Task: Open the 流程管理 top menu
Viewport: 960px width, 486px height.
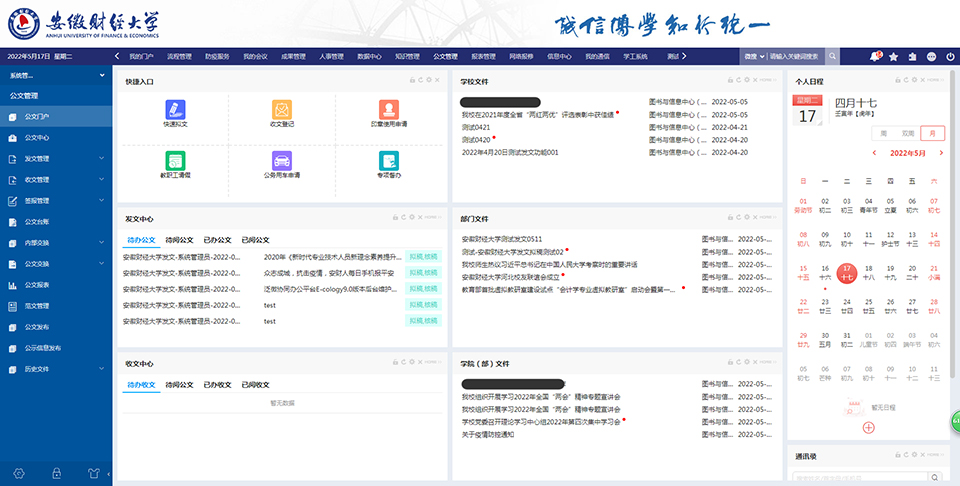Action: [x=179, y=56]
